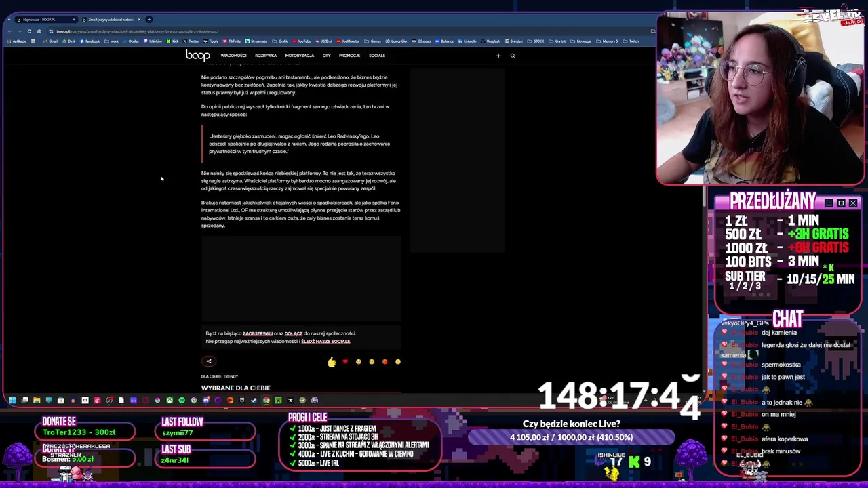React with the thumbs up emoji
Viewport: 868px width, 488px height.
click(332, 363)
